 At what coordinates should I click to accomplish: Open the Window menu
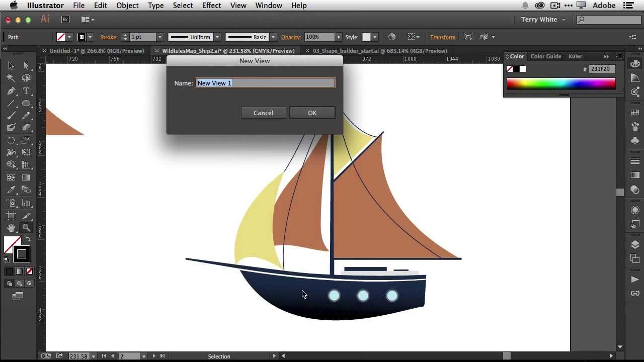pos(269,6)
